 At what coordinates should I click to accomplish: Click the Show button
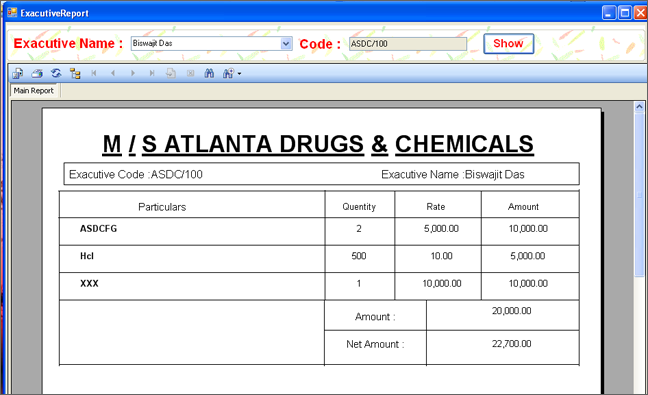(508, 43)
